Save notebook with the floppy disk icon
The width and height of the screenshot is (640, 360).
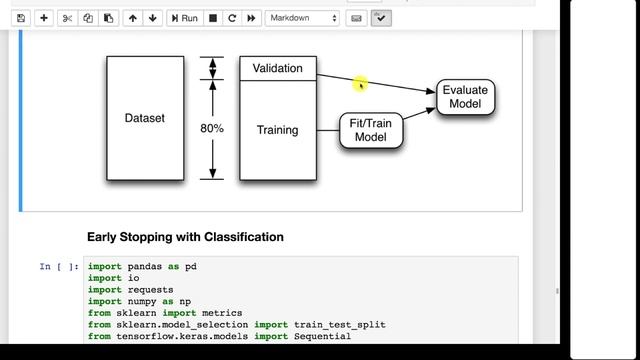click(21, 18)
